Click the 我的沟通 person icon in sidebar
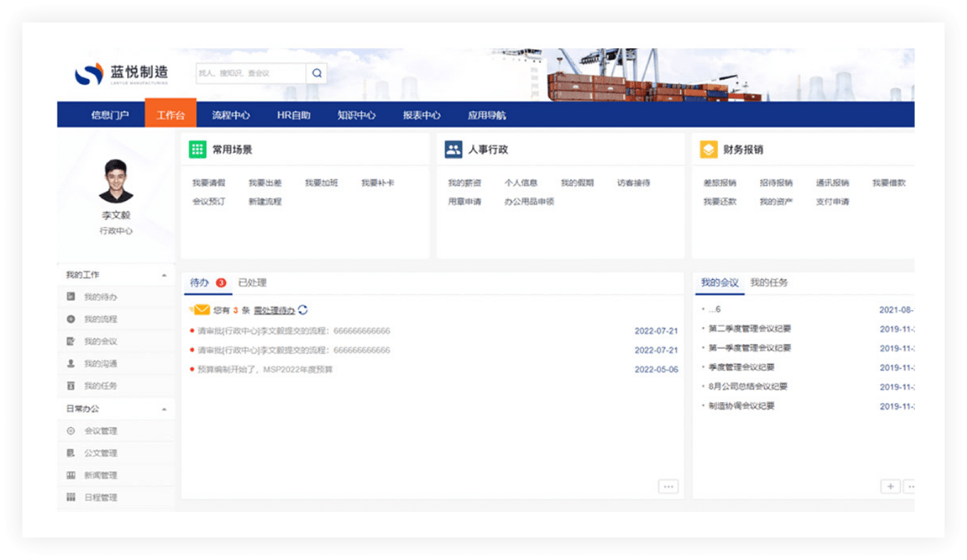The width and height of the screenshot is (967, 560). coord(71,364)
